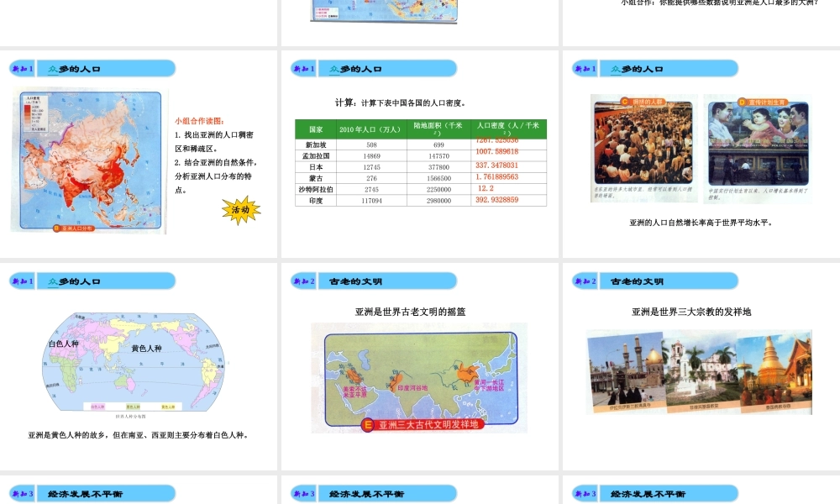840x504 pixels.
Task: Click land area value 147570
Action: pyautogui.click(x=438, y=156)
